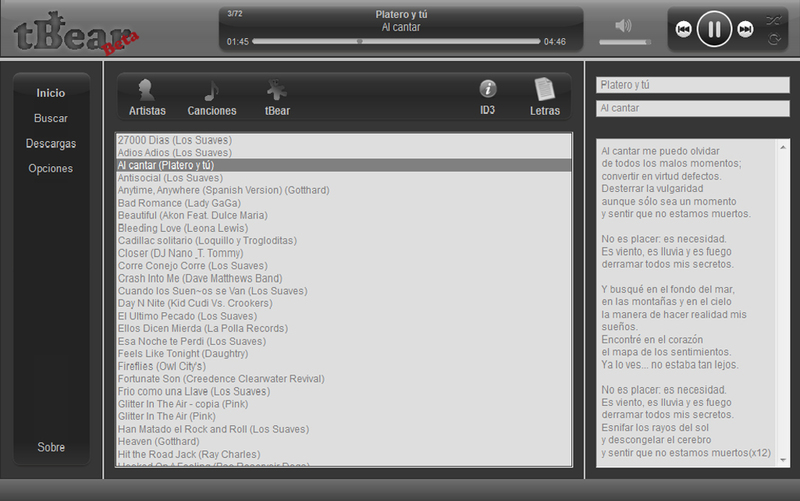Image resolution: width=800 pixels, height=501 pixels.
Task: Edit the artist field Platero y tú
Action: (x=692, y=85)
